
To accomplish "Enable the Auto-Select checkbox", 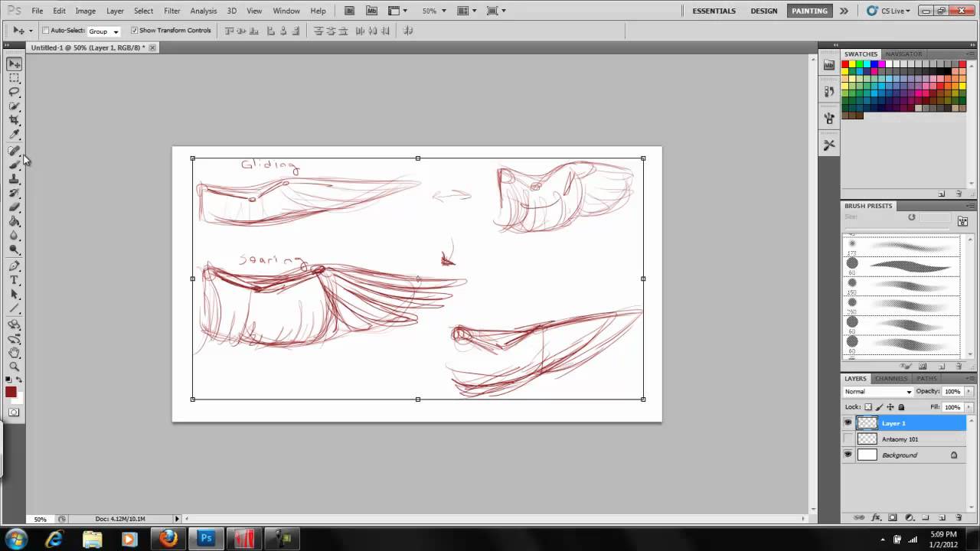I will pos(46,31).
